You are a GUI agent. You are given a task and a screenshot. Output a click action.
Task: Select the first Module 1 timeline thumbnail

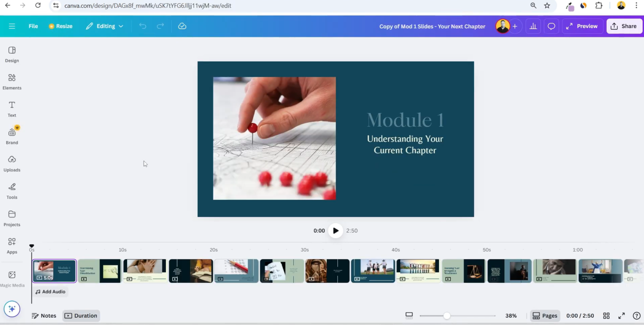(54, 271)
